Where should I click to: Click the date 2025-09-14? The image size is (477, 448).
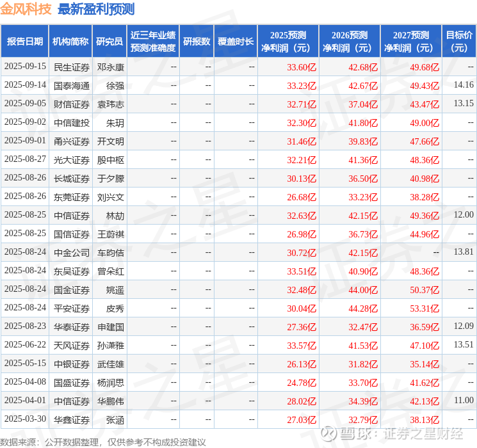[25, 85]
